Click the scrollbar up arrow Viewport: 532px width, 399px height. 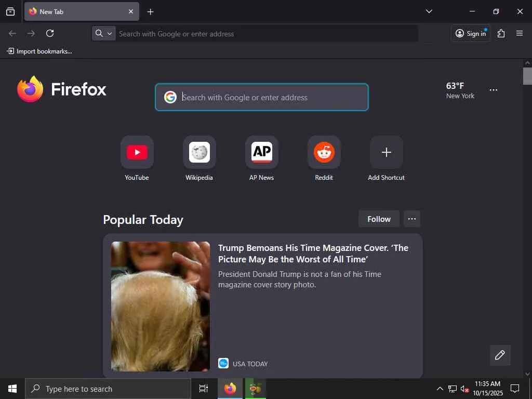[x=527, y=63]
